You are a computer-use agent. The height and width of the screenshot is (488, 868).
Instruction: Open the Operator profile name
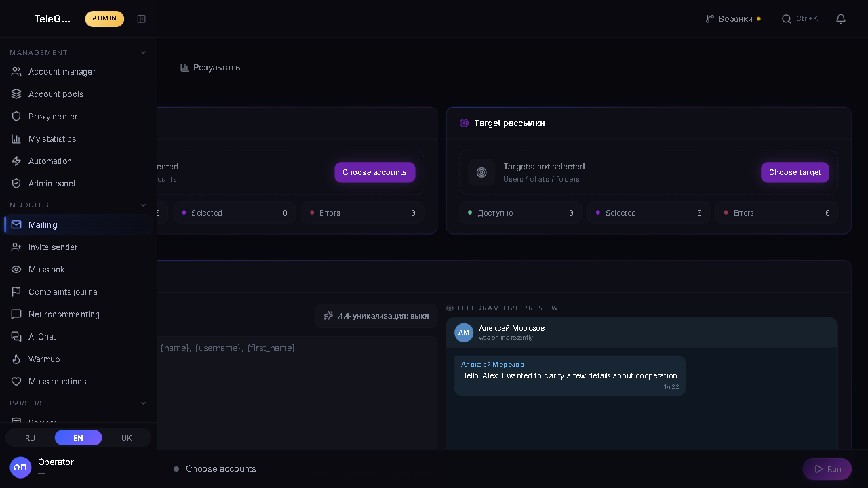pyautogui.click(x=56, y=462)
